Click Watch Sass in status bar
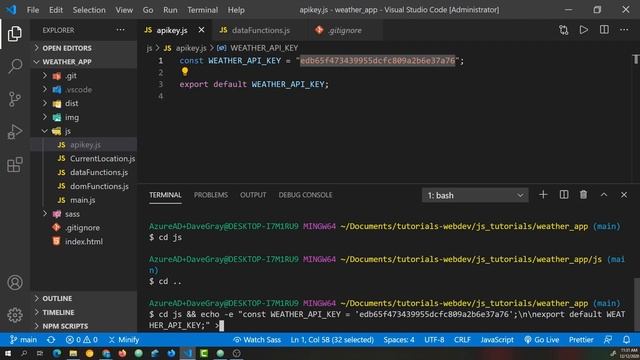640x360 pixels. [257, 340]
